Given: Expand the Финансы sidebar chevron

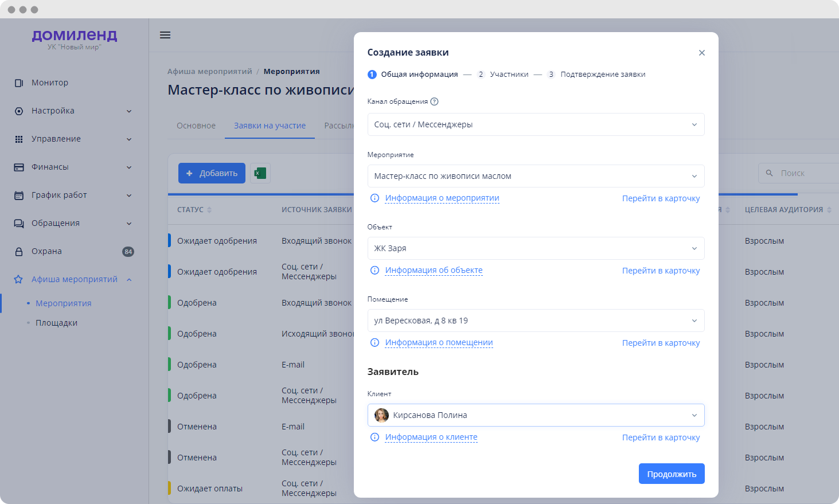Looking at the screenshot, I should pyautogui.click(x=129, y=167).
